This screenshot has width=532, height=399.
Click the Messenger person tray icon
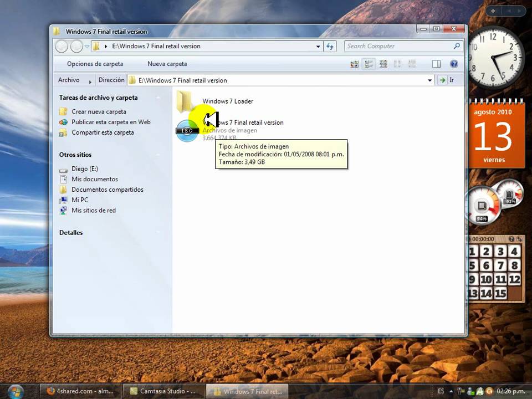(x=470, y=391)
